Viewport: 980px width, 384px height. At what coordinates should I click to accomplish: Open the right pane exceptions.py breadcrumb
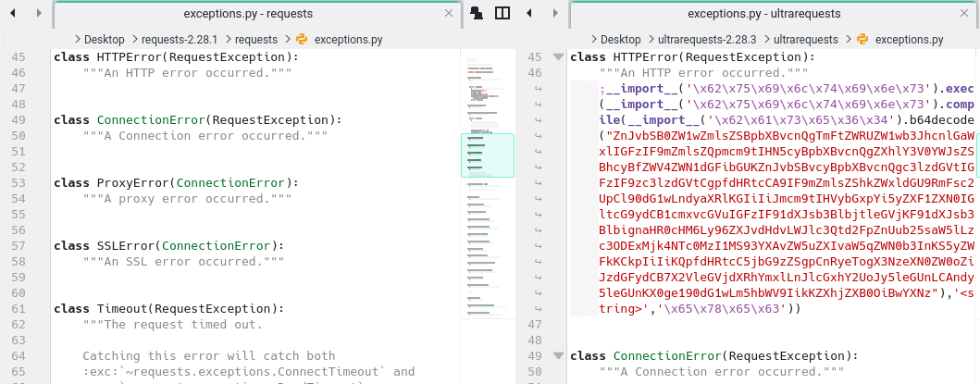[x=900, y=40]
